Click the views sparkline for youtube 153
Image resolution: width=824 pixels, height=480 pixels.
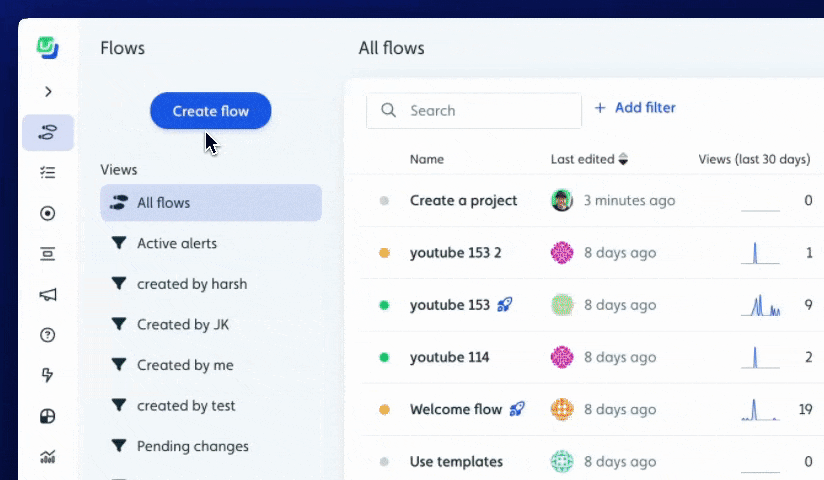click(760, 305)
